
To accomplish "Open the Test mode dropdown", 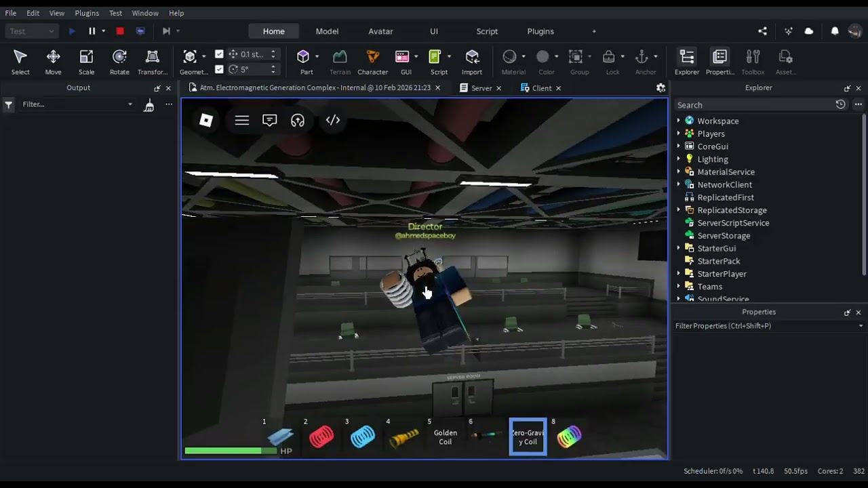I will 31,31.
